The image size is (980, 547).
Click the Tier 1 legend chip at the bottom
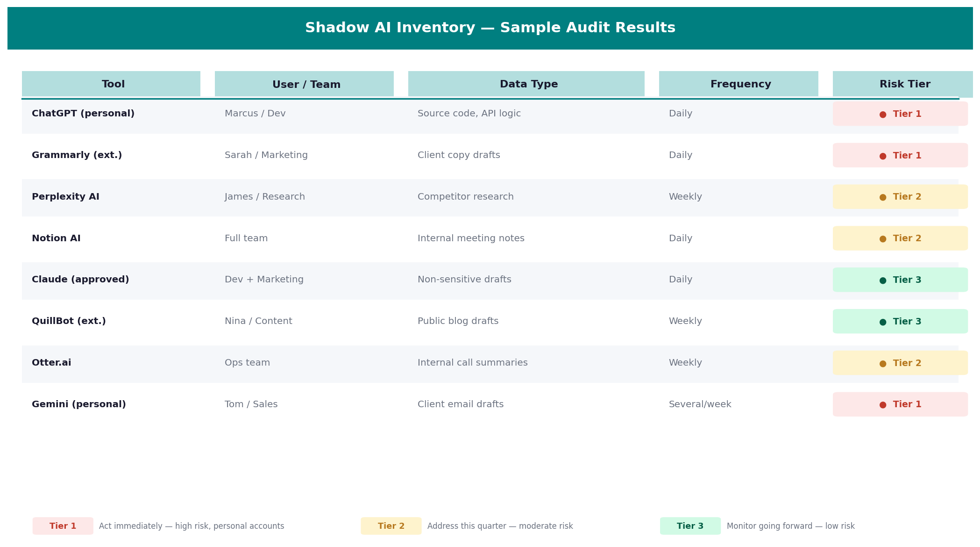63,525
